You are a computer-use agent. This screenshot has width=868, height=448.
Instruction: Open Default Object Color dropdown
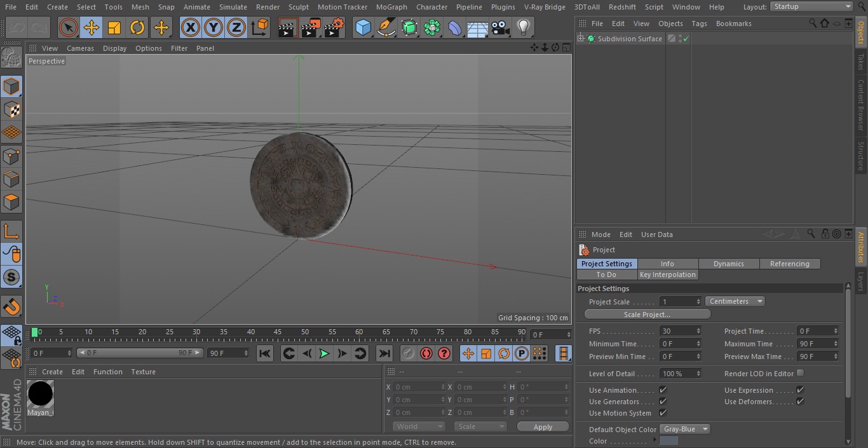pyautogui.click(x=685, y=429)
